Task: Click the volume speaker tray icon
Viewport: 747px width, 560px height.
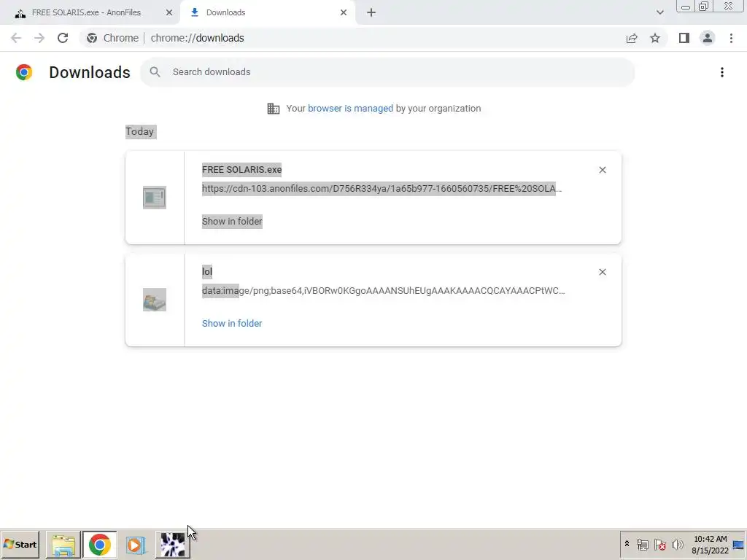Action: pos(677,544)
